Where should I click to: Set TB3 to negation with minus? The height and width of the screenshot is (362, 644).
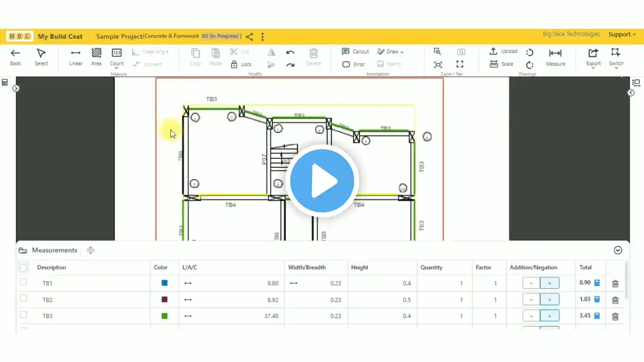[x=531, y=316]
